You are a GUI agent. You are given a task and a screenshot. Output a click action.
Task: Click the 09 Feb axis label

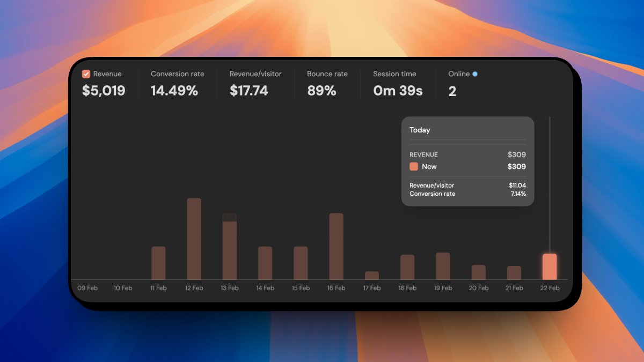[87, 287]
